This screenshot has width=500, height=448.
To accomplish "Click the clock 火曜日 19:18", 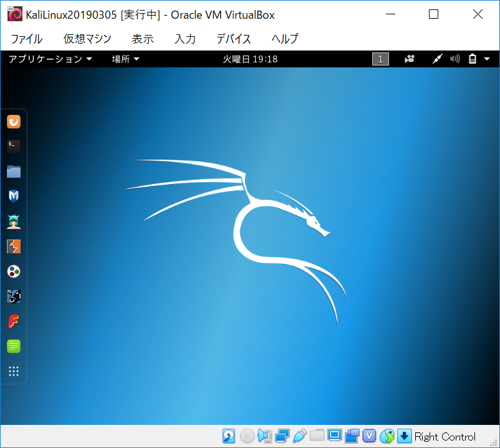I will coord(250,59).
